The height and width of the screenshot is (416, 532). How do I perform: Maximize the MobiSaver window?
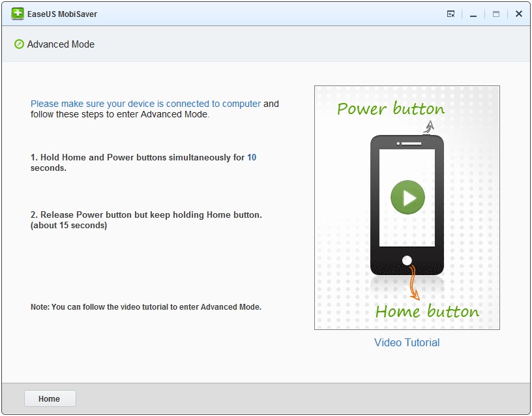pos(496,14)
